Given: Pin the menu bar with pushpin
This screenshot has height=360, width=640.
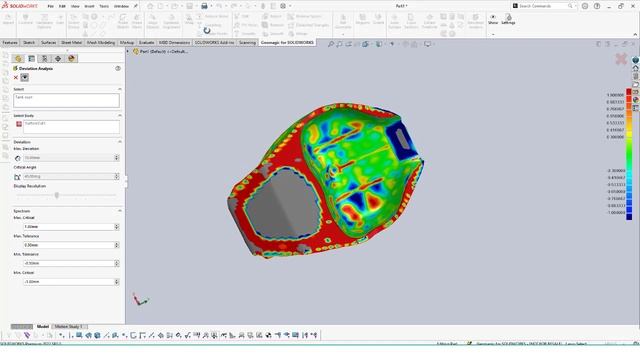Looking at the screenshot, I should click(x=136, y=6).
